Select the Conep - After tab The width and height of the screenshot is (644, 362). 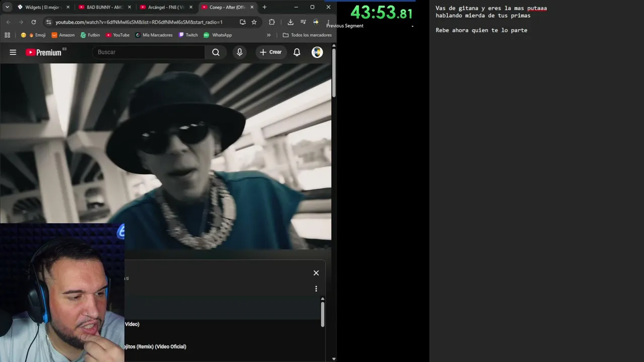[x=227, y=7]
